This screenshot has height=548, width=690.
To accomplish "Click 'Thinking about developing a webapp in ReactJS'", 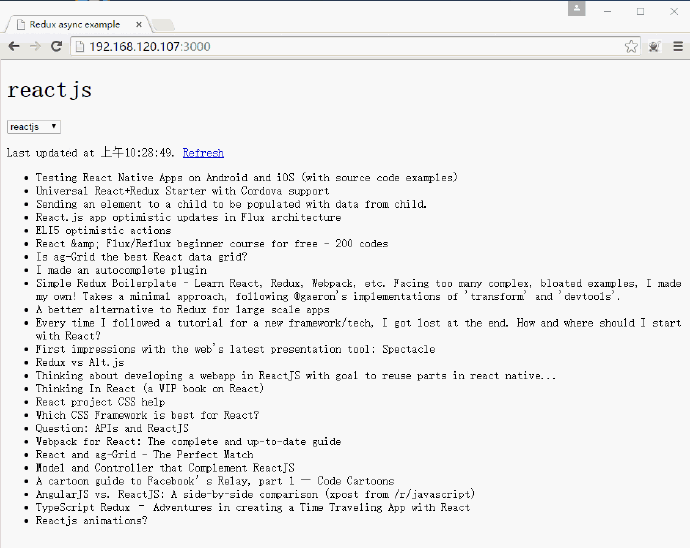I will 296,375.
